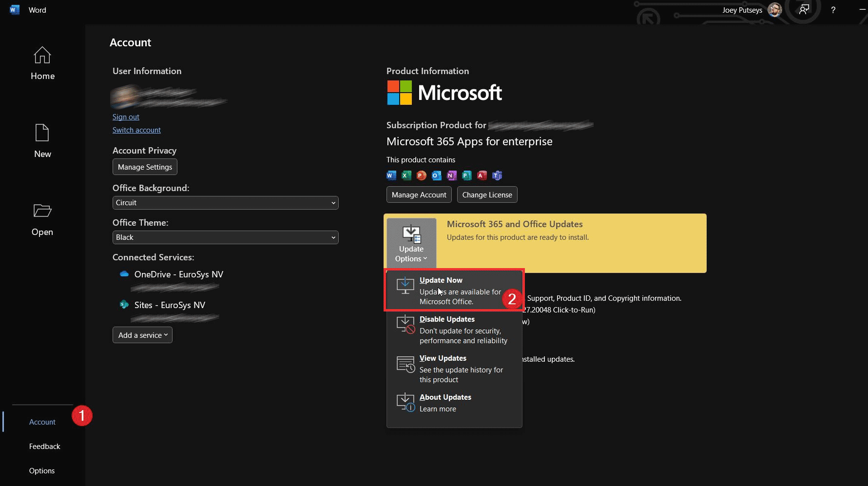868x486 pixels.
Task: Click the Switch account link
Action: (x=136, y=130)
